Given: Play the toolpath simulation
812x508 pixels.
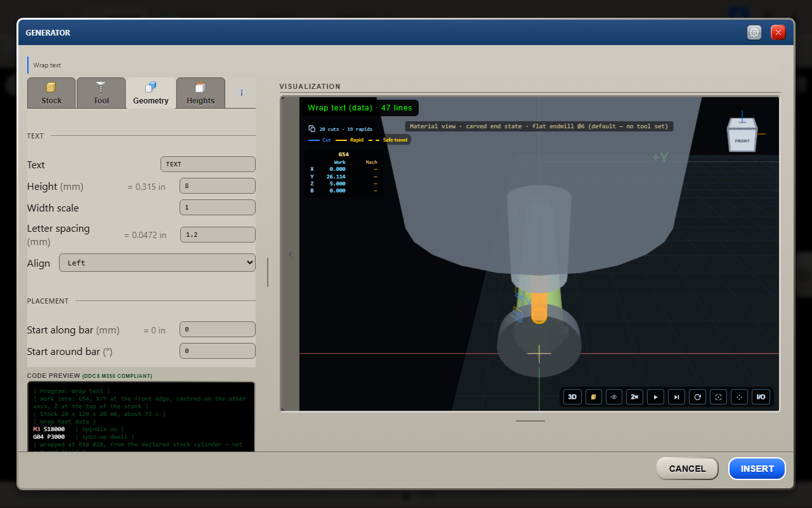Looking at the screenshot, I should point(655,397).
